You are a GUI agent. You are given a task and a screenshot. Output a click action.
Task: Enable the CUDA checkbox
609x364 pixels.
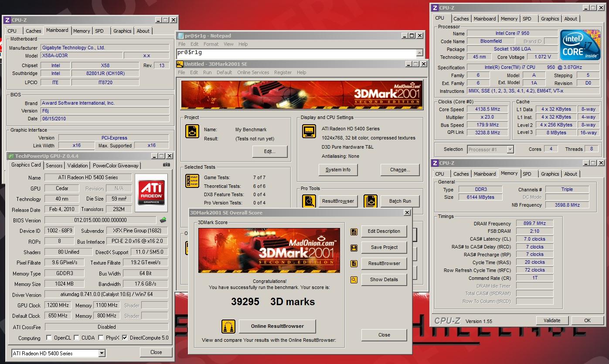click(x=76, y=337)
